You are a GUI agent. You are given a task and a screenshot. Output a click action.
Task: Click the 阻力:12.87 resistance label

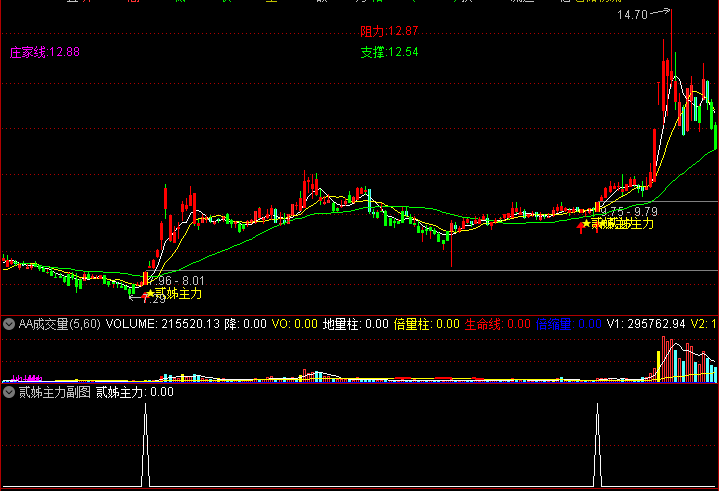389,31
